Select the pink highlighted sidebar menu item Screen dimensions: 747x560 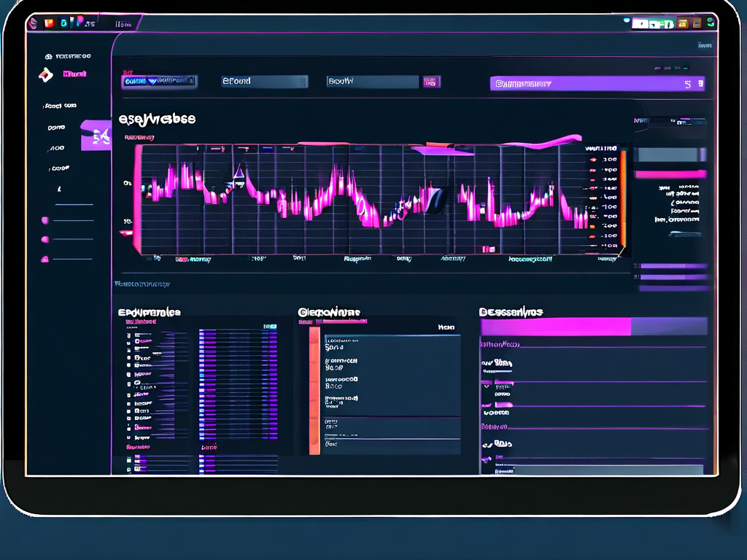[x=74, y=74]
